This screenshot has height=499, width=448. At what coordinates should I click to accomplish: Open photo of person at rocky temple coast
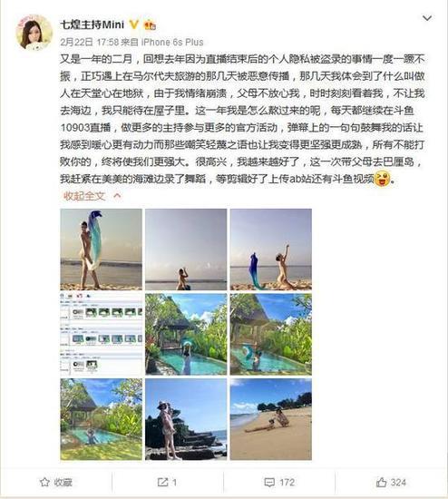(x=186, y=419)
